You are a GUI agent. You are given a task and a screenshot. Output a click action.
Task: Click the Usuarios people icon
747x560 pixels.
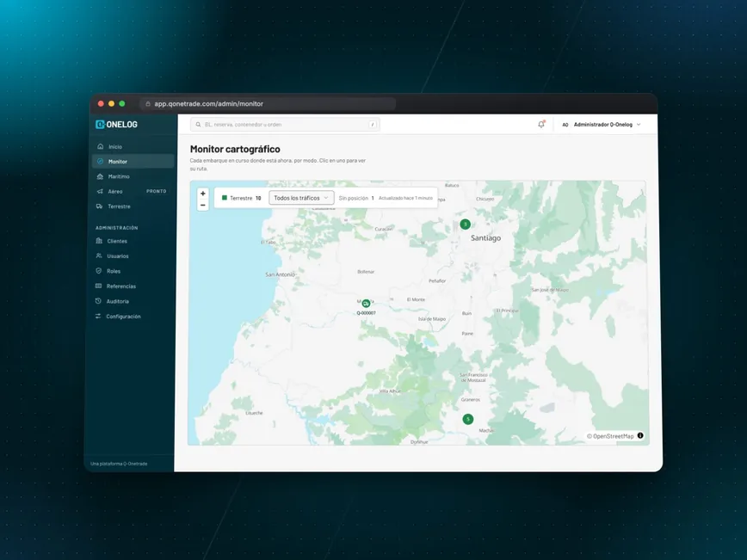coord(99,255)
